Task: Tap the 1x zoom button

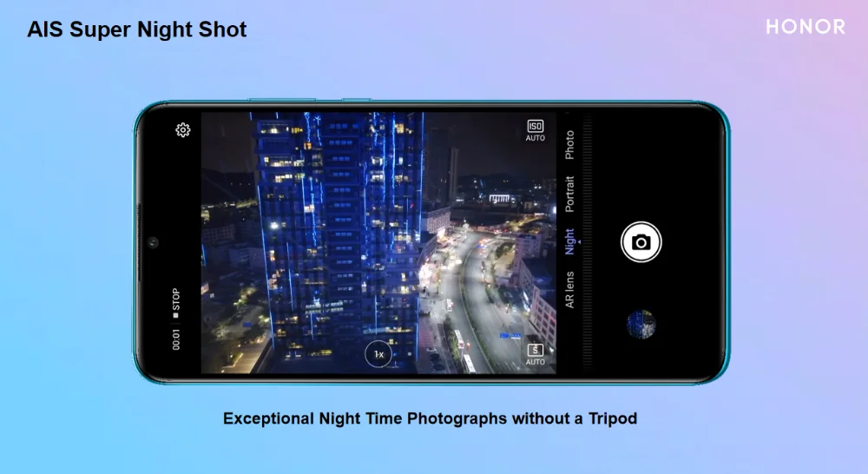Action: pos(378,354)
